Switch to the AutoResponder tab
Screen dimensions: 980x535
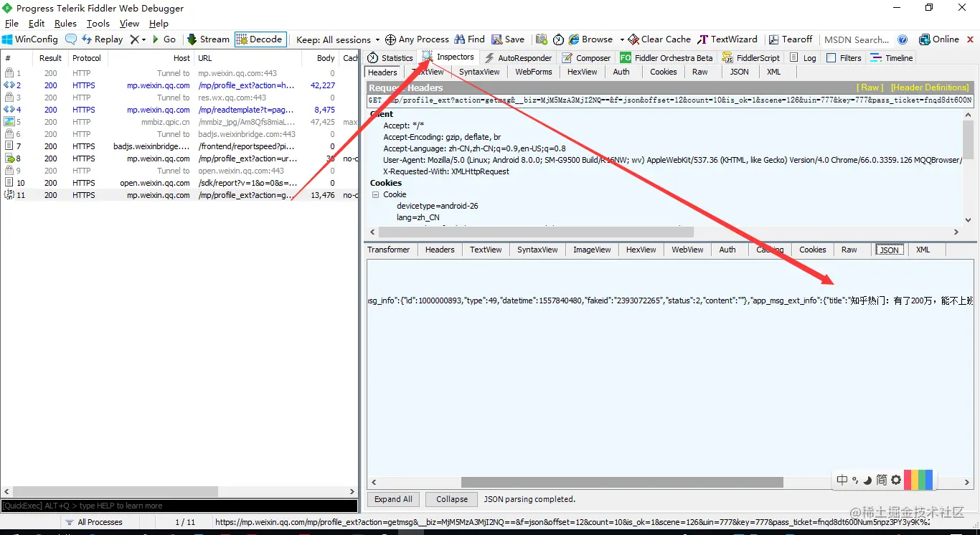pos(518,58)
